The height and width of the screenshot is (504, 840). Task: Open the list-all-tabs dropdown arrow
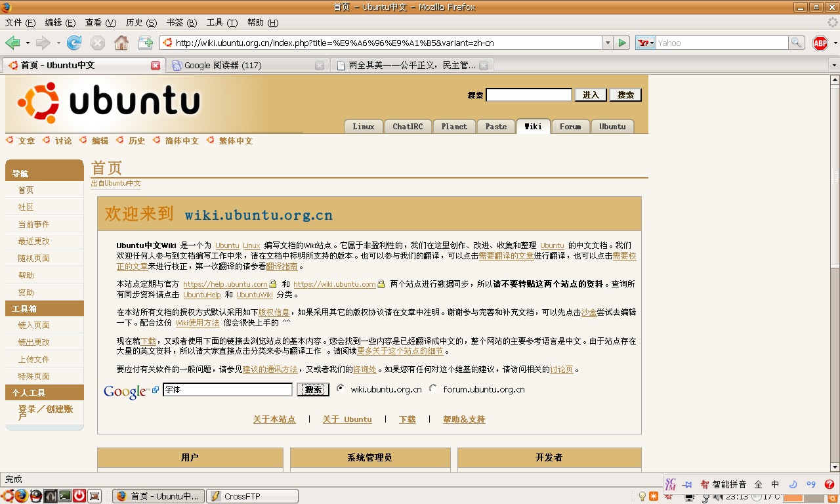(x=834, y=66)
